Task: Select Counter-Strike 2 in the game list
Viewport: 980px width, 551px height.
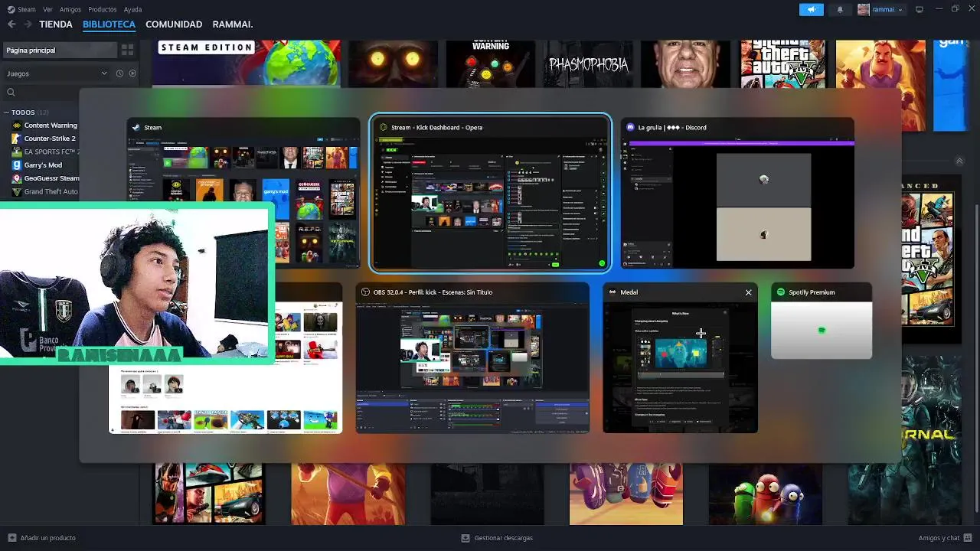Action: pos(50,139)
